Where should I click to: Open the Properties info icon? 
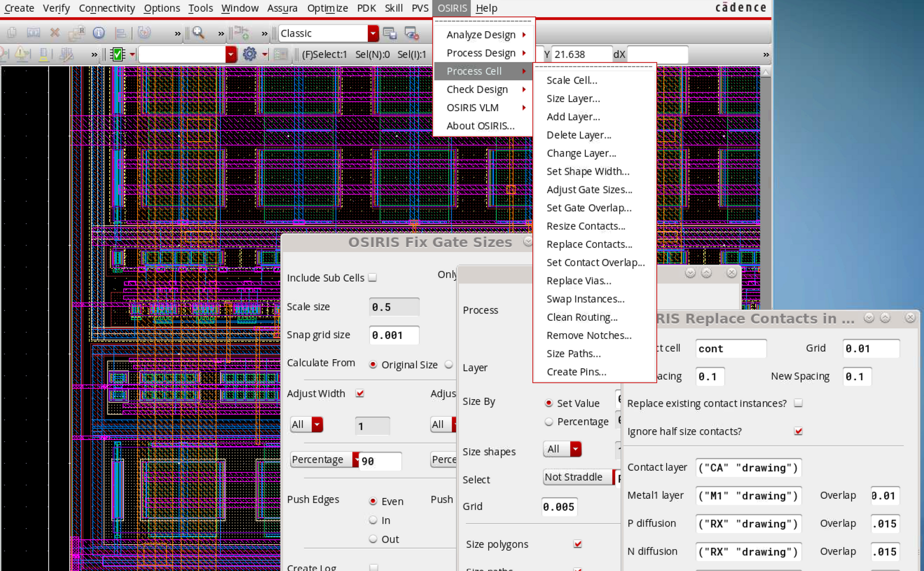pos(99,33)
